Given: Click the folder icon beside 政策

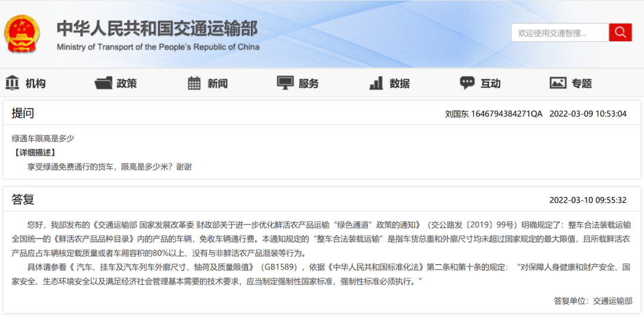Looking at the screenshot, I should [103, 83].
